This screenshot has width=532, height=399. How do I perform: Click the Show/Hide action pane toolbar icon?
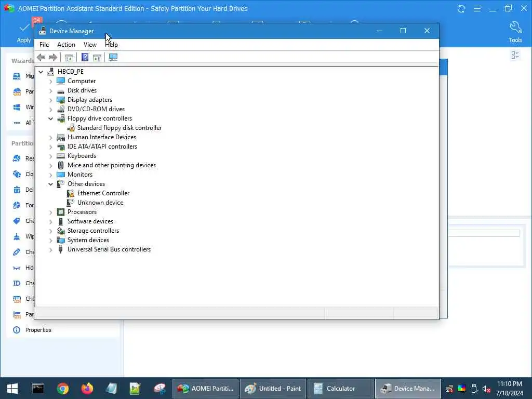97,58
